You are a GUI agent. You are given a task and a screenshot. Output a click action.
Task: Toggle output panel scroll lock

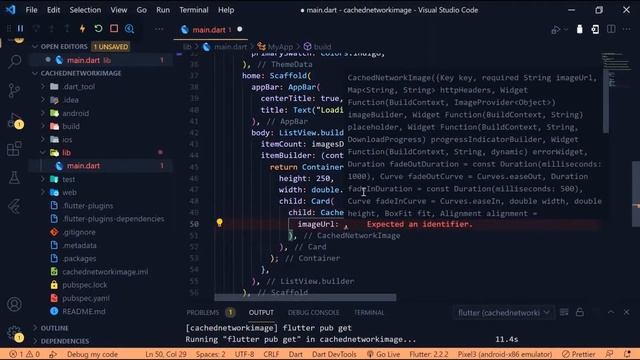[580, 312]
